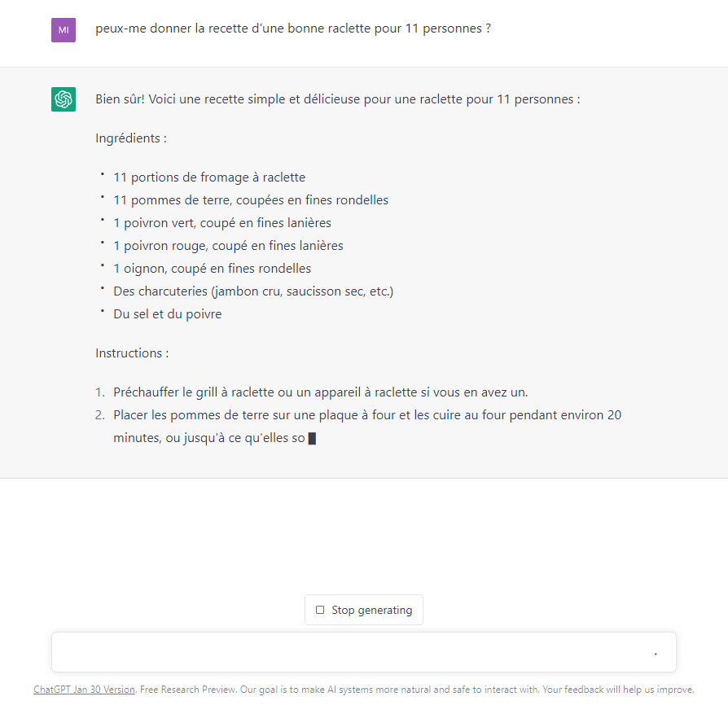Click the '11 pommes de terre' list item

(251, 200)
